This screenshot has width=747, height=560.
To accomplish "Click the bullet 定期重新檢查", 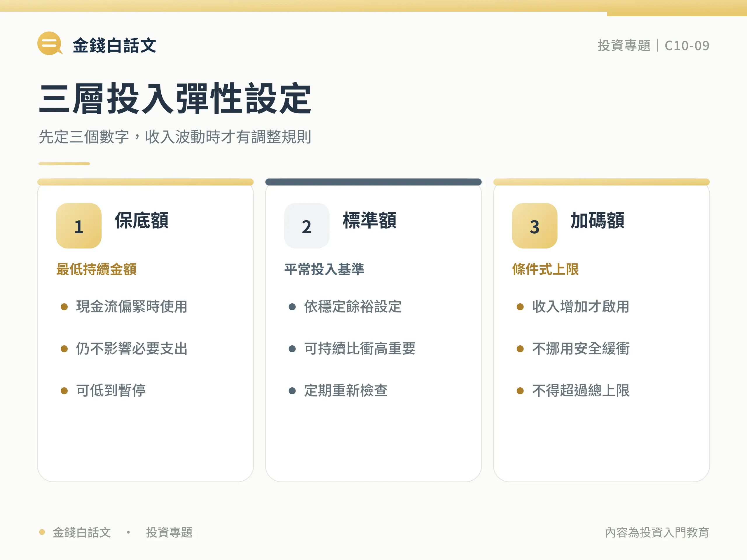I will pyautogui.click(x=346, y=391).
